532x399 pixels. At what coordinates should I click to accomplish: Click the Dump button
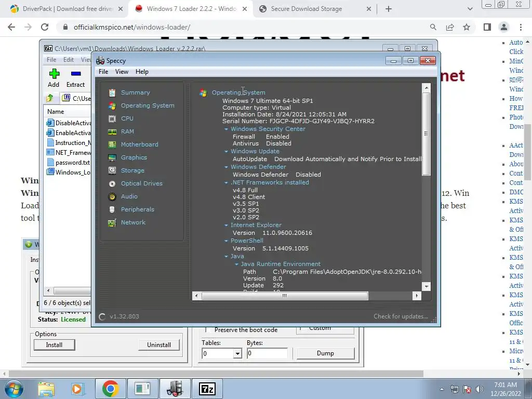coord(325,353)
